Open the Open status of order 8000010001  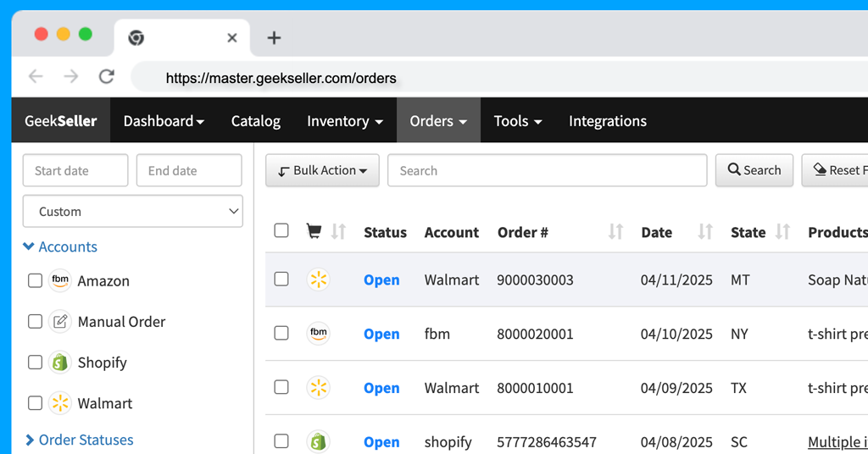[381, 388]
